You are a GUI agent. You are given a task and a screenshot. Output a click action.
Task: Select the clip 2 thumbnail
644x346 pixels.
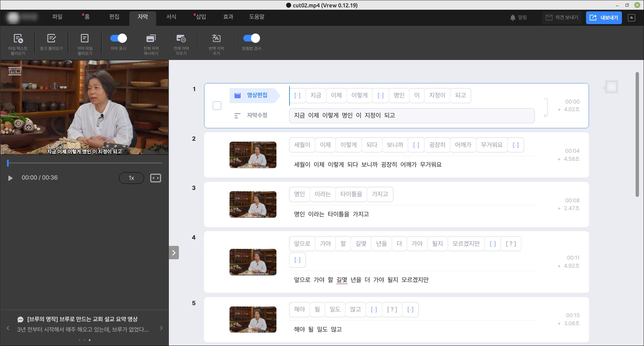point(253,155)
